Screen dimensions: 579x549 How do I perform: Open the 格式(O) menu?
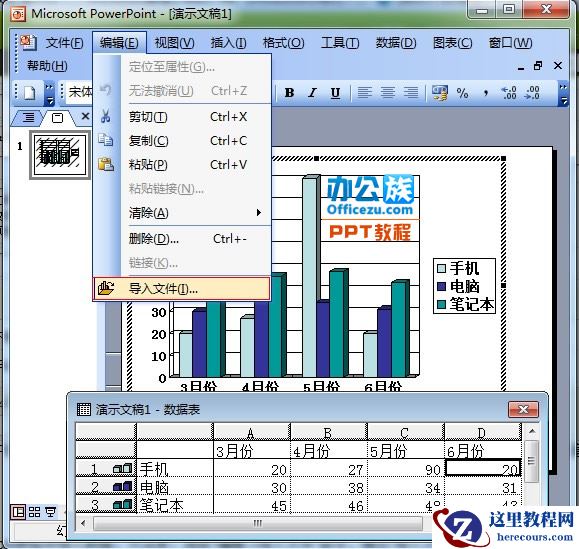(283, 43)
